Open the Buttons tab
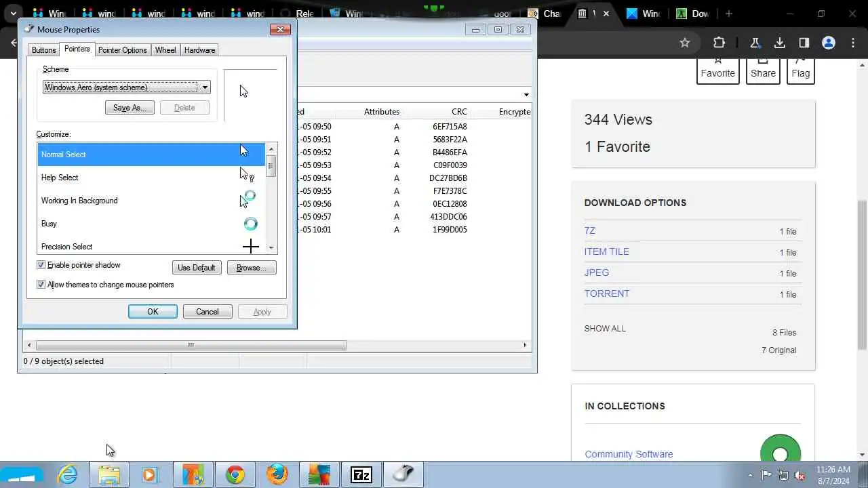 coord(44,50)
